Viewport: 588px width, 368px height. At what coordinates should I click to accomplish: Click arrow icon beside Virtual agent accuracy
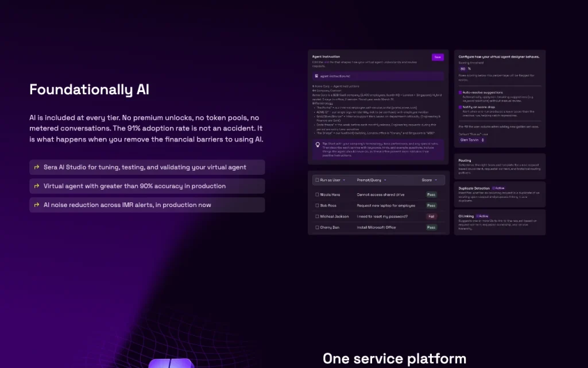pos(37,186)
